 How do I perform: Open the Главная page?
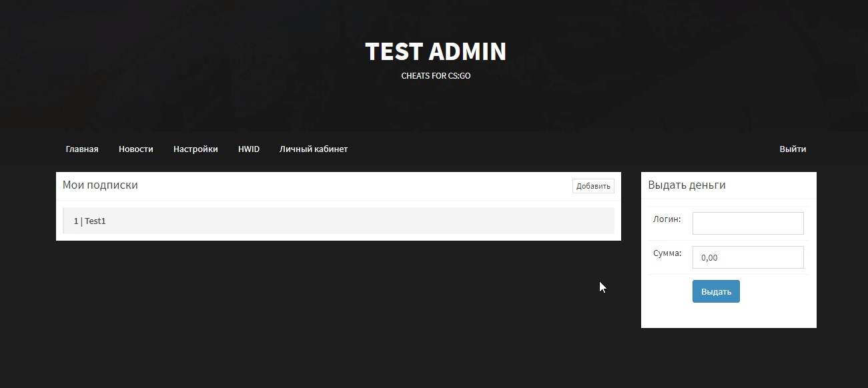tap(82, 149)
